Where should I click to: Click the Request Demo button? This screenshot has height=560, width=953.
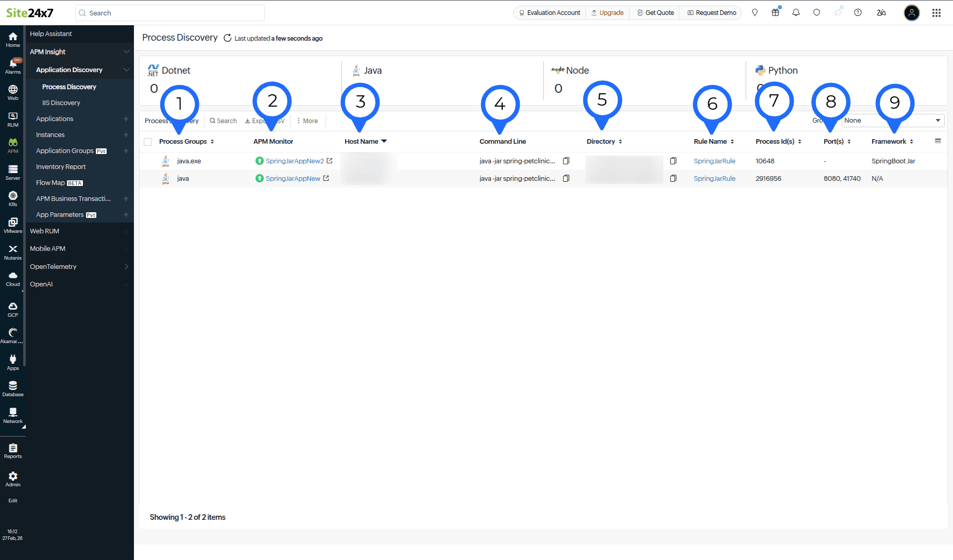(x=711, y=13)
